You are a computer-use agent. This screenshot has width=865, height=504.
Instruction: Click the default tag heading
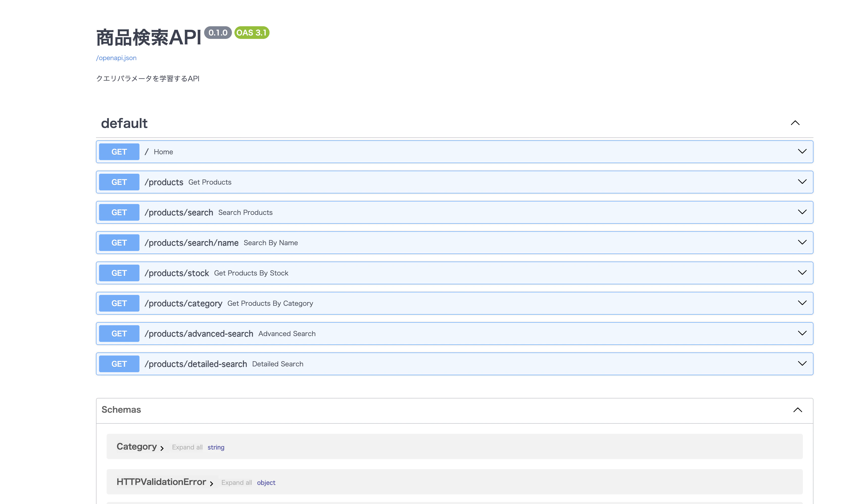click(124, 123)
